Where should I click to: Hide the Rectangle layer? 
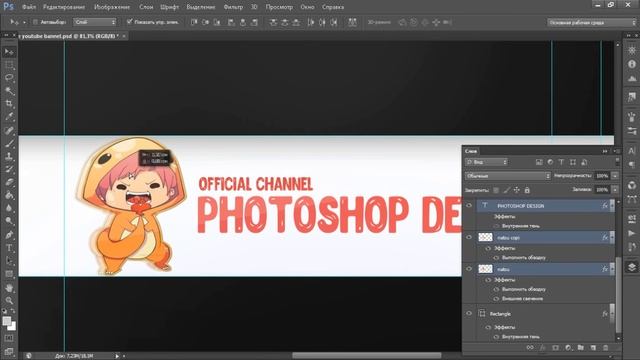point(469,313)
